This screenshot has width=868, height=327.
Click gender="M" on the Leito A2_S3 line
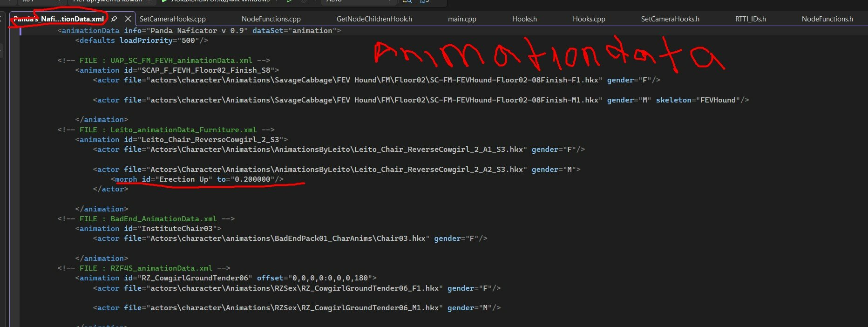554,170
